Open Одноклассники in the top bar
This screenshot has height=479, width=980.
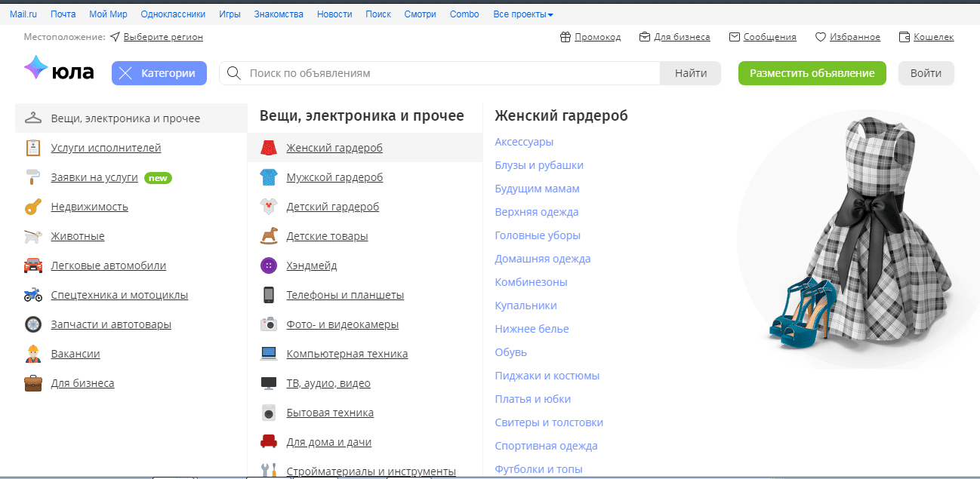173,14
